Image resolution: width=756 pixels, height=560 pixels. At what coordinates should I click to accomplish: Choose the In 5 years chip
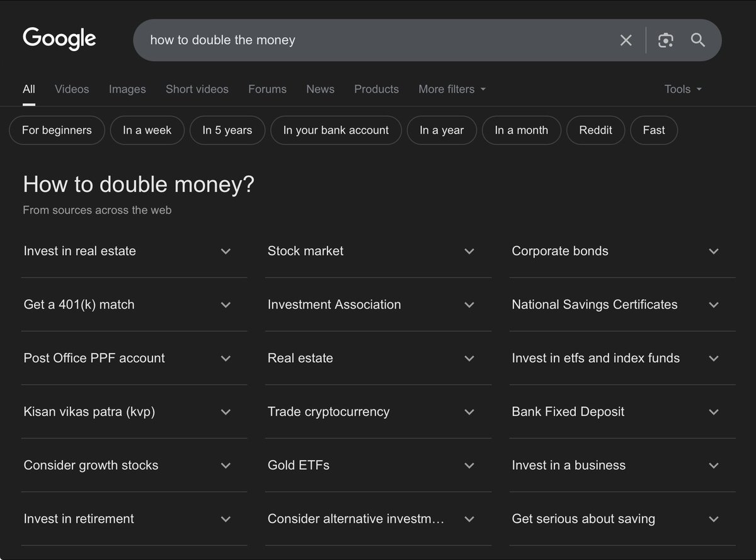(227, 130)
